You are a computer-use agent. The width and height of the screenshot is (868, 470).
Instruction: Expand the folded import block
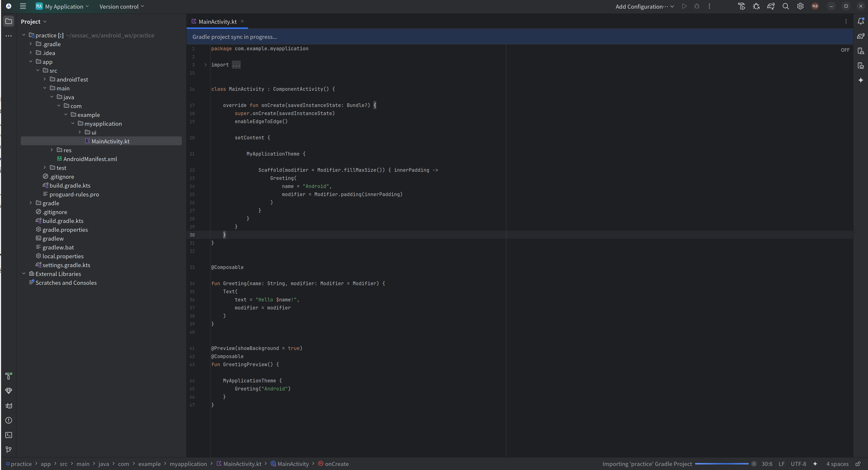click(206, 65)
